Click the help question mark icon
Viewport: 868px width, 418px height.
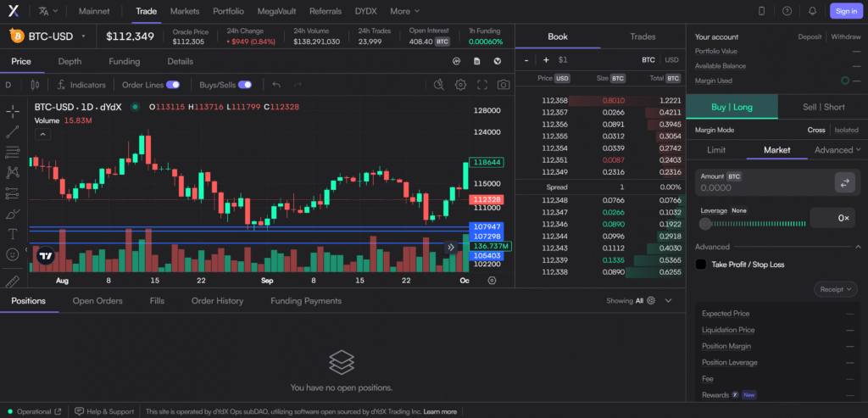coord(787,11)
